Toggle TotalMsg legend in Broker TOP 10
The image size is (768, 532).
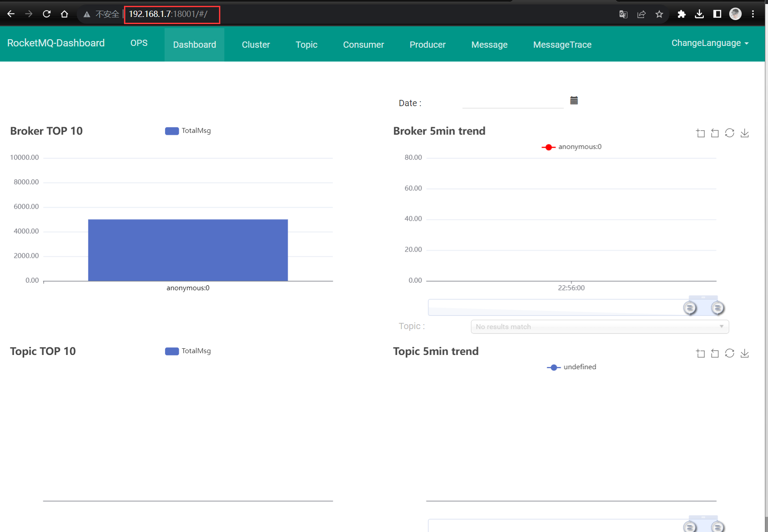[188, 131]
